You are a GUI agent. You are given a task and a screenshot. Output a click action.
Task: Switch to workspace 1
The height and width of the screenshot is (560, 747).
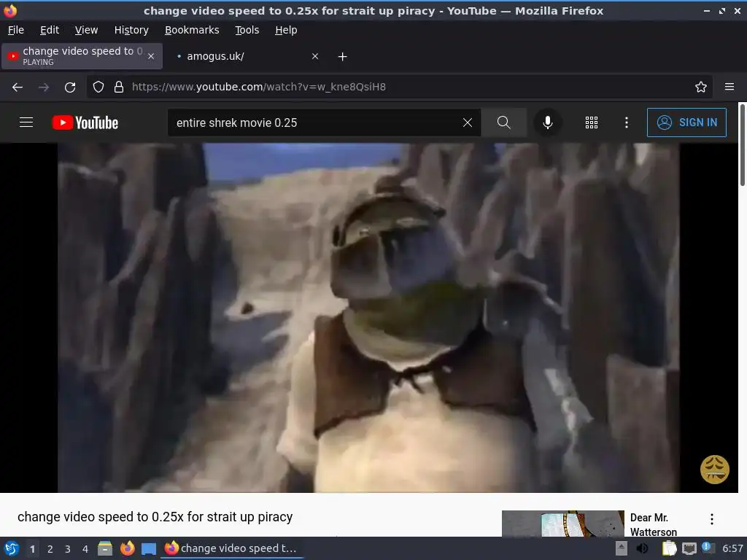coord(32,548)
